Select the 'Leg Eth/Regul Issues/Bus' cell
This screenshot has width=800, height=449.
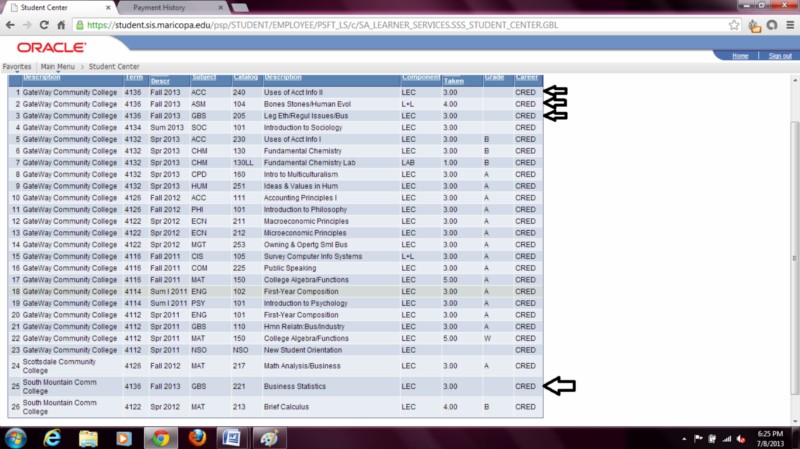tap(306, 116)
